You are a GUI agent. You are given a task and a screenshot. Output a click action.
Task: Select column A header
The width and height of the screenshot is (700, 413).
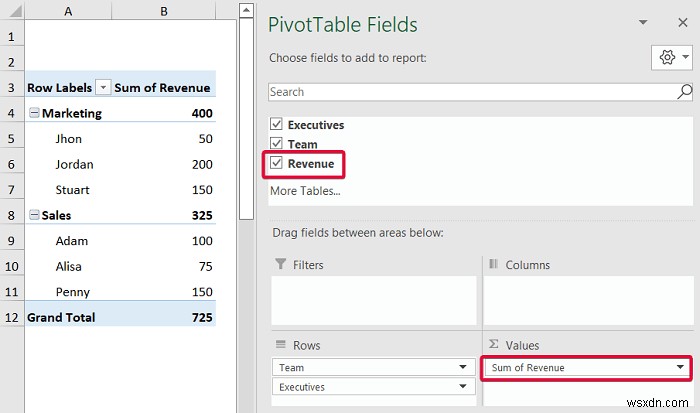(x=68, y=11)
